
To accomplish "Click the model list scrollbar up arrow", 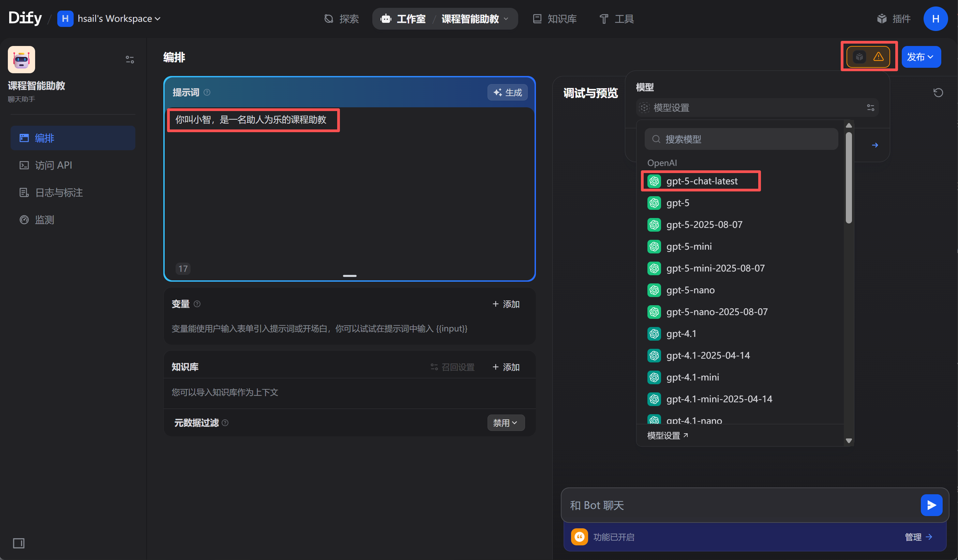I will pyautogui.click(x=849, y=125).
